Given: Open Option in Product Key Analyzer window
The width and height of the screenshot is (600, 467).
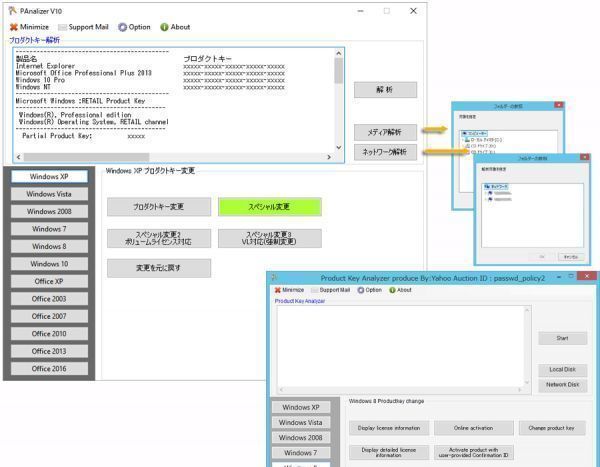Looking at the screenshot, I should 370,290.
